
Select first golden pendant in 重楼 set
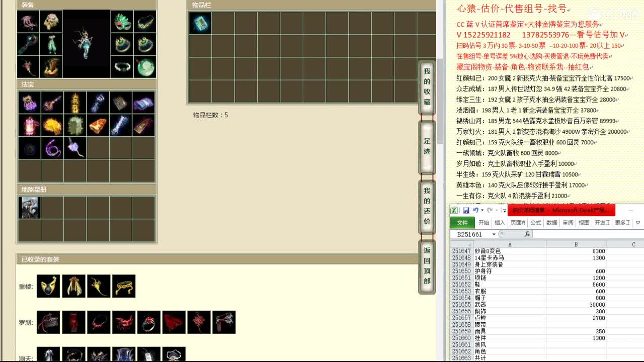point(48,286)
